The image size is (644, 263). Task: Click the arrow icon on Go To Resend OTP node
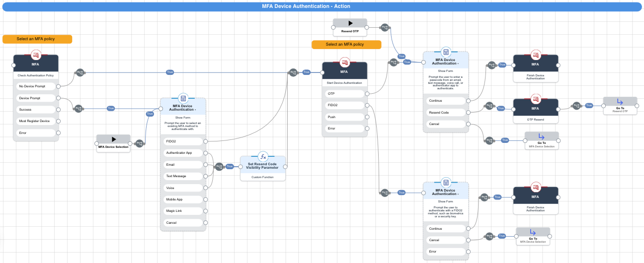coord(620,101)
